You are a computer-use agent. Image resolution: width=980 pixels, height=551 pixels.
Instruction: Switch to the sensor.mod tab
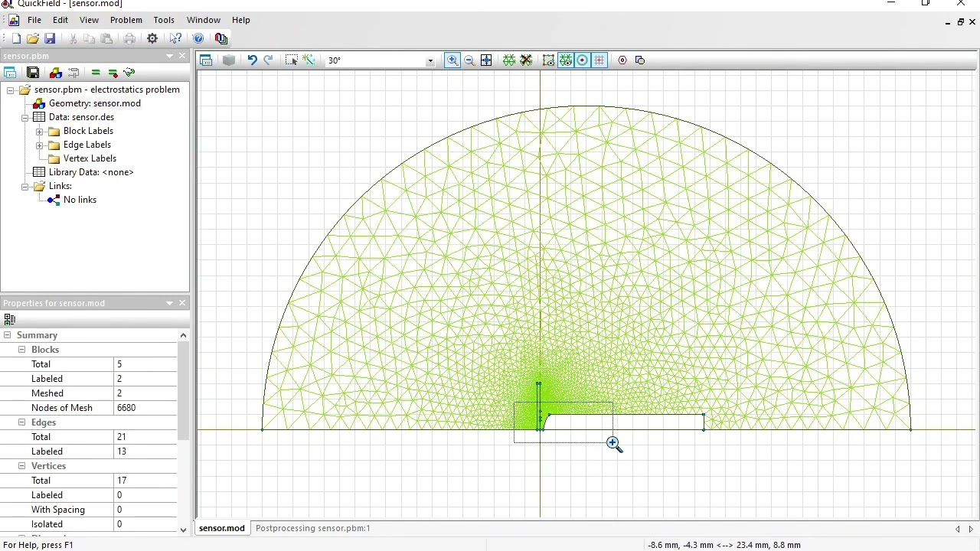(222, 528)
